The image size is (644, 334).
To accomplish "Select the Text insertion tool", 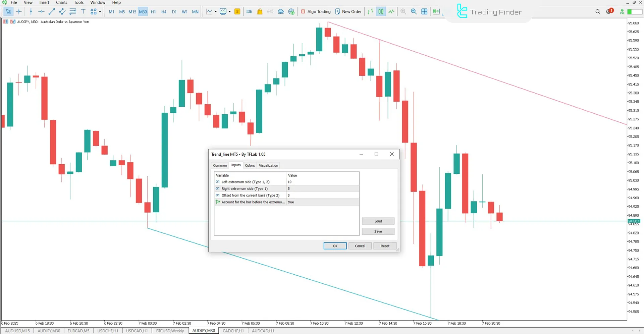I will (x=83, y=11).
